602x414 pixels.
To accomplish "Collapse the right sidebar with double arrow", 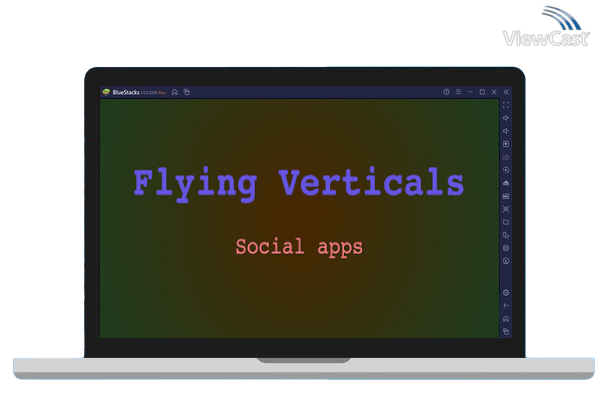I will tap(506, 92).
